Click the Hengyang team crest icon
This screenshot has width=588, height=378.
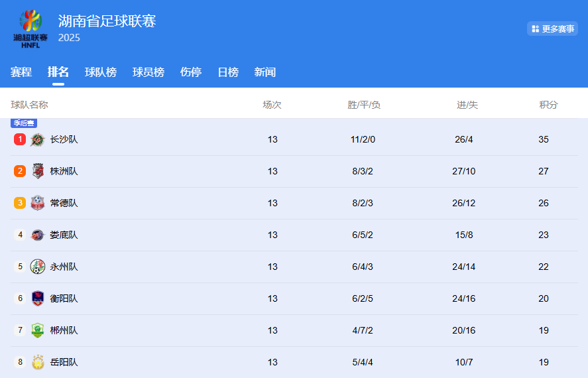[38, 298]
